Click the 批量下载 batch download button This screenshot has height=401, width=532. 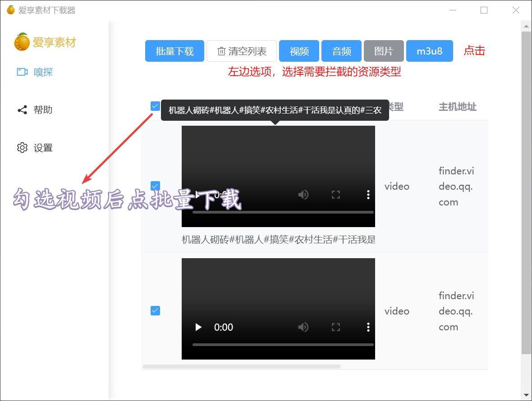click(174, 51)
